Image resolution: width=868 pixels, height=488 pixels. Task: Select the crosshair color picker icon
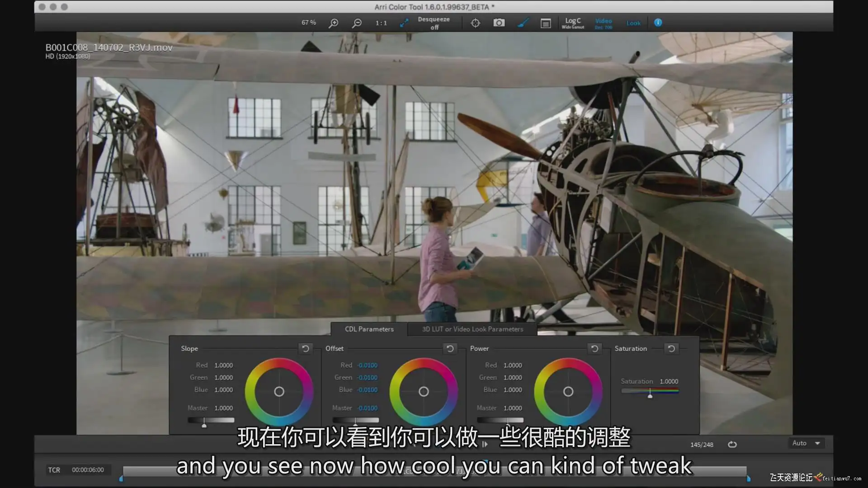(x=475, y=23)
